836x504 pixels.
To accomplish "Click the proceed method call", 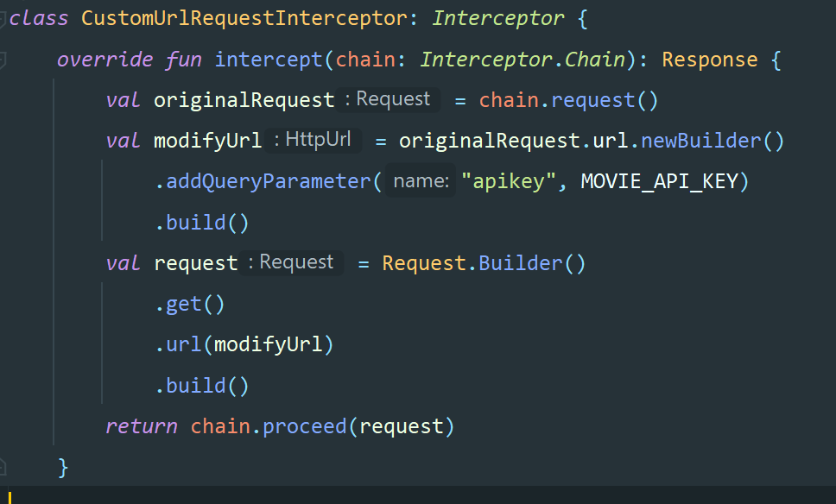I will pyautogui.click(x=305, y=426).
